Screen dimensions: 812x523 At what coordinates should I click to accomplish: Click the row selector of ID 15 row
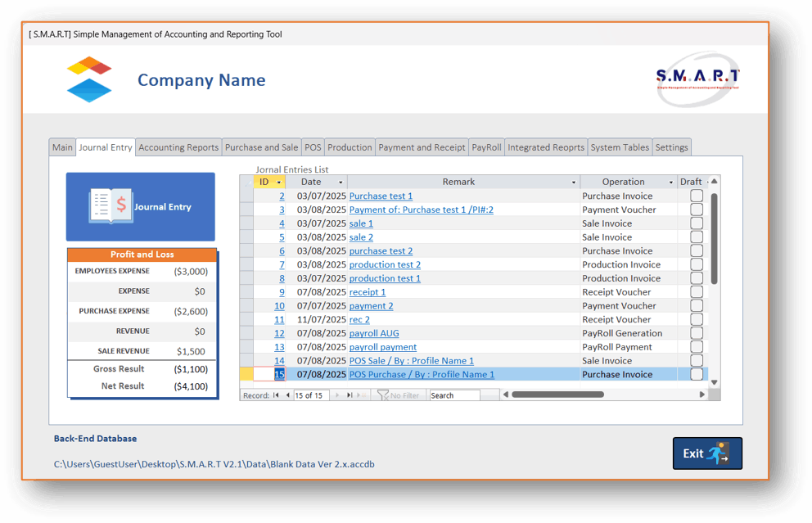(246, 374)
